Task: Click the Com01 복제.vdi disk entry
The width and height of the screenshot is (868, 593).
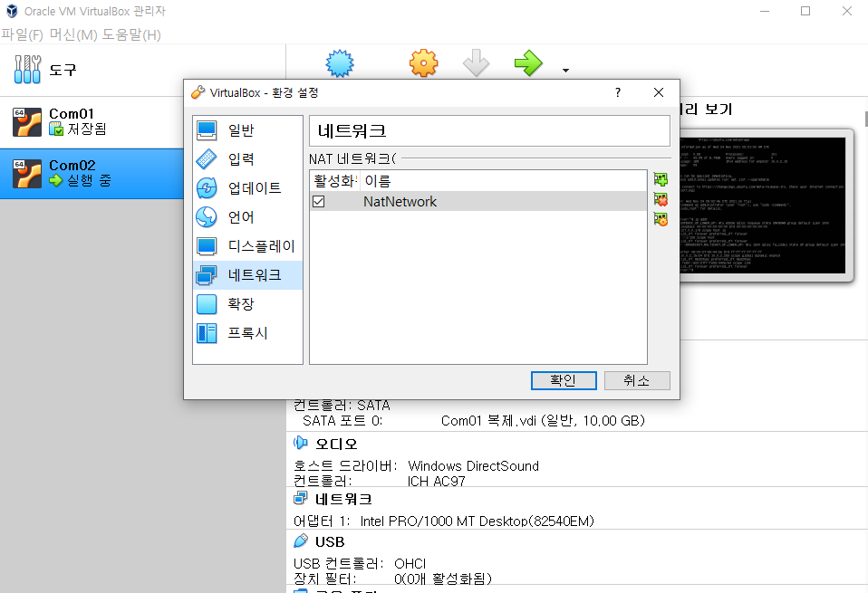Action: click(543, 421)
